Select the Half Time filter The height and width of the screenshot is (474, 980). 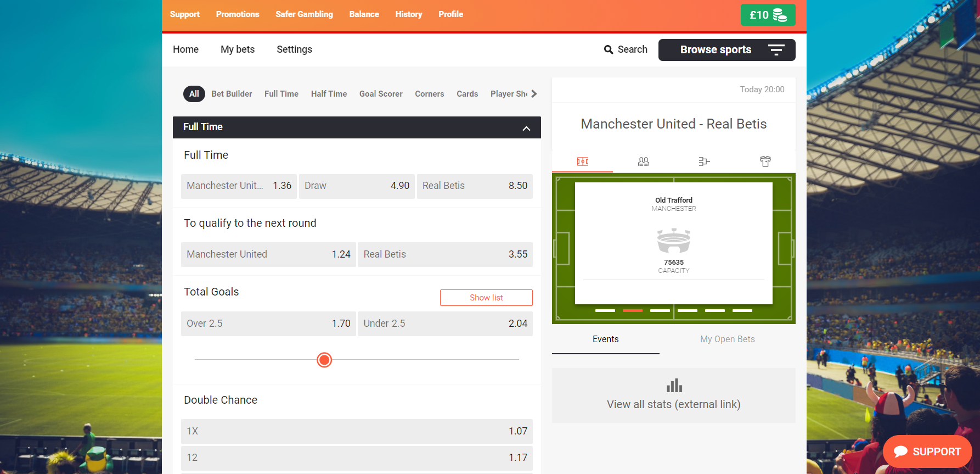pyautogui.click(x=329, y=94)
